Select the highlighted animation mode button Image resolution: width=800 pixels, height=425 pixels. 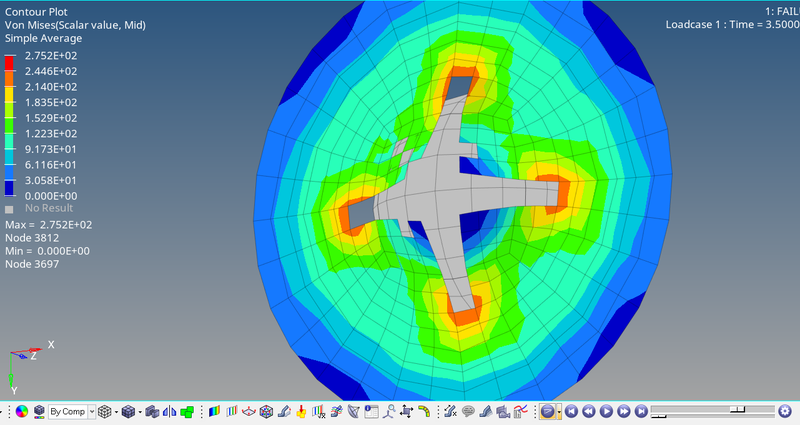pos(547,411)
